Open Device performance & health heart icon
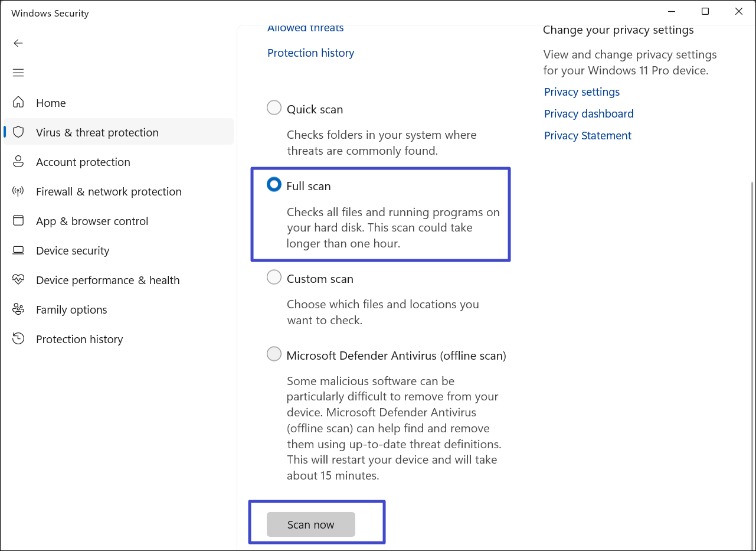 pyautogui.click(x=18, y=280)
